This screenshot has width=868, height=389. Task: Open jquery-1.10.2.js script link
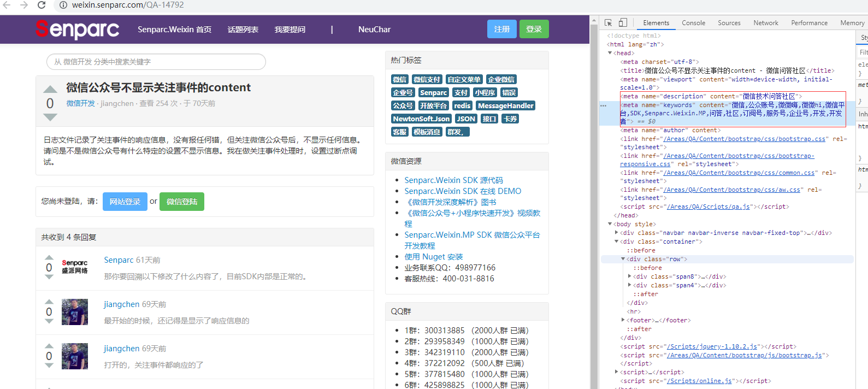(712, 346)
